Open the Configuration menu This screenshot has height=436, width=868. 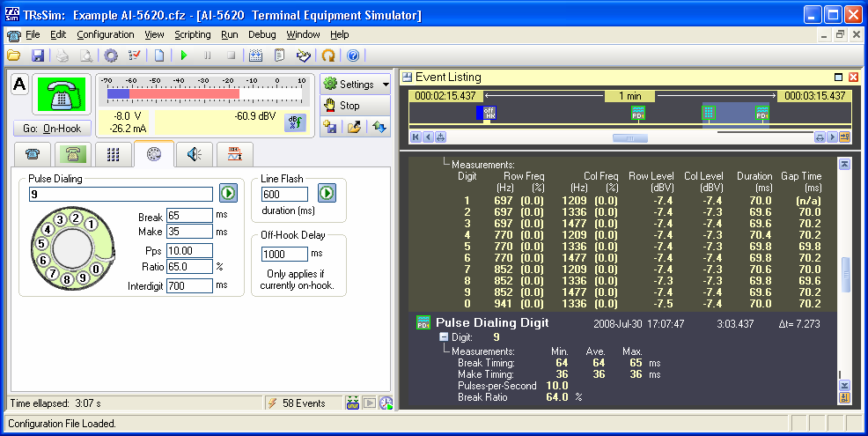coord(105,34)
